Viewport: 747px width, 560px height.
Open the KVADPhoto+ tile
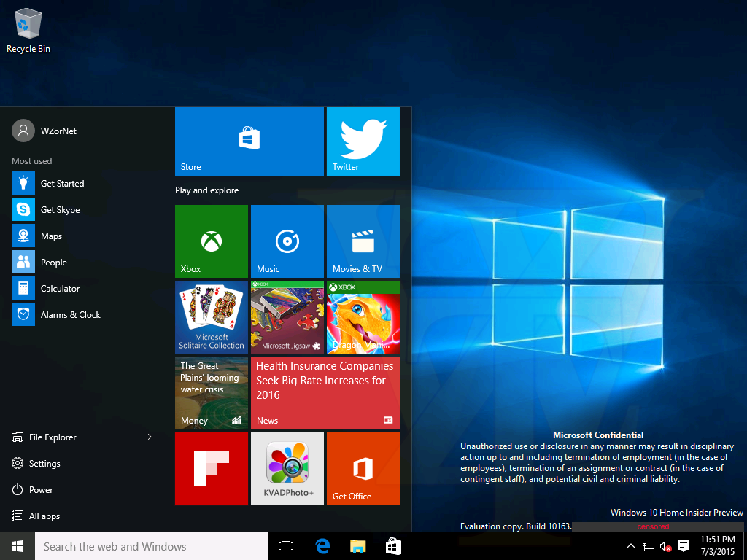[x=287, y=469]
